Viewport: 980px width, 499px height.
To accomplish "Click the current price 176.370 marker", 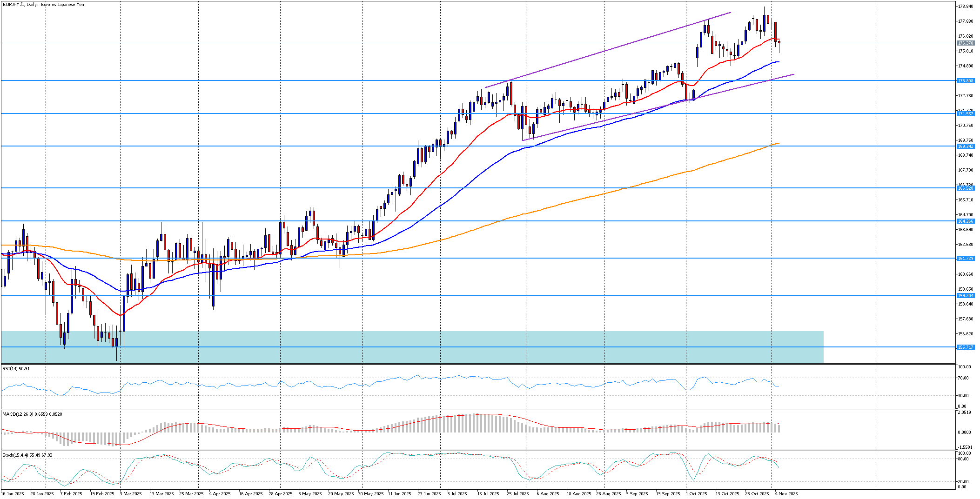I will pyautogui.click(x=965, y=43).
